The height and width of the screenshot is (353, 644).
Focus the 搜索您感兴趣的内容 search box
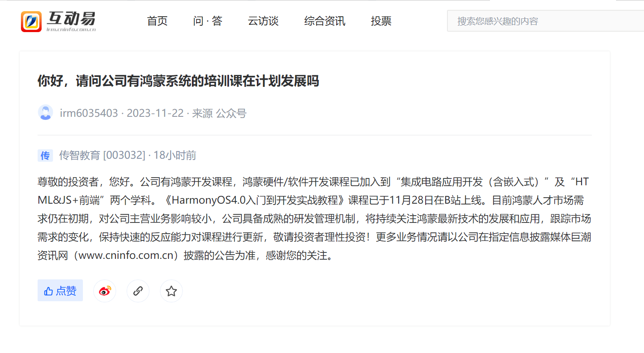pyautogui.click(x=545, y=21)
